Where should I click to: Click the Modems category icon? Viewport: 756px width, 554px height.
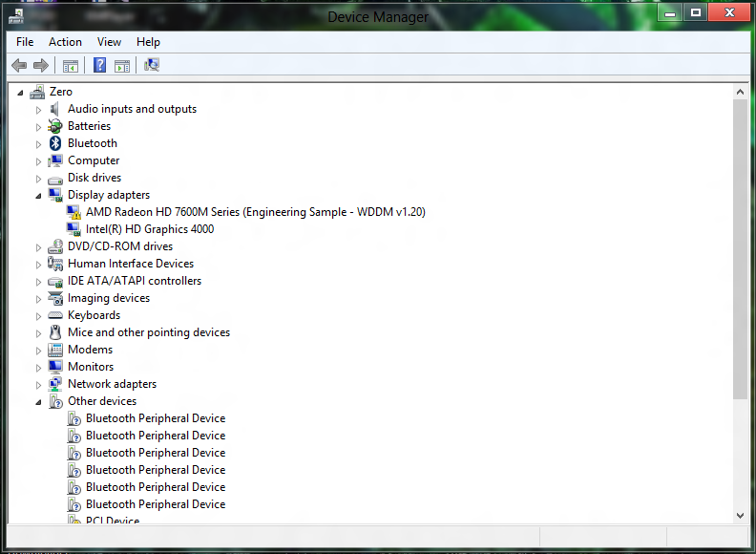pyautogui.click(x=55, y=350)
